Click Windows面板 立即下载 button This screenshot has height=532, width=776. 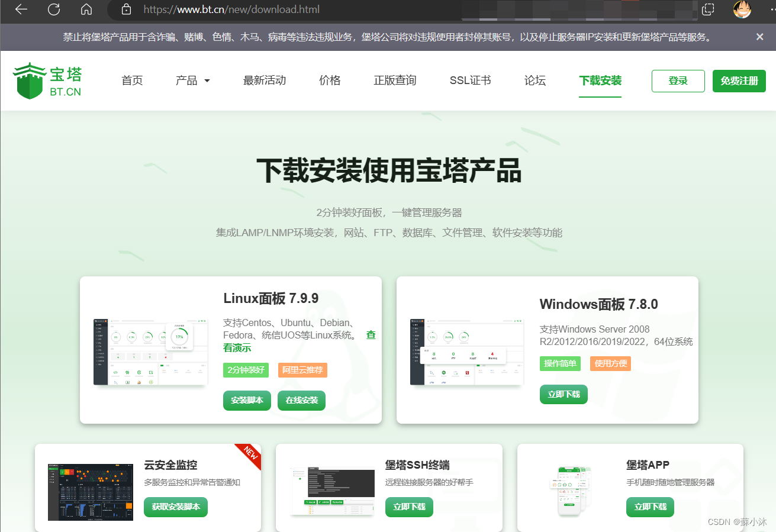(564, 394)
